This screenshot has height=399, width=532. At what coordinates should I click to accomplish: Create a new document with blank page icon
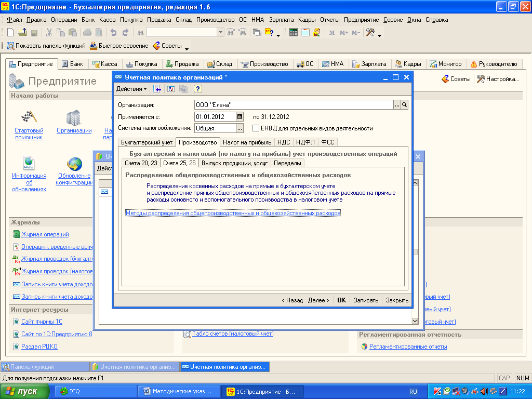tap(10, 33)
